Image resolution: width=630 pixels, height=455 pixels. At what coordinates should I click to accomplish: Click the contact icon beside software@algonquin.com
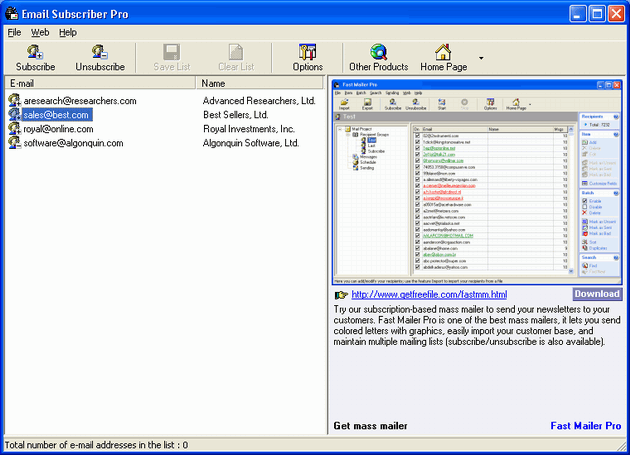(x=14, y=143)
